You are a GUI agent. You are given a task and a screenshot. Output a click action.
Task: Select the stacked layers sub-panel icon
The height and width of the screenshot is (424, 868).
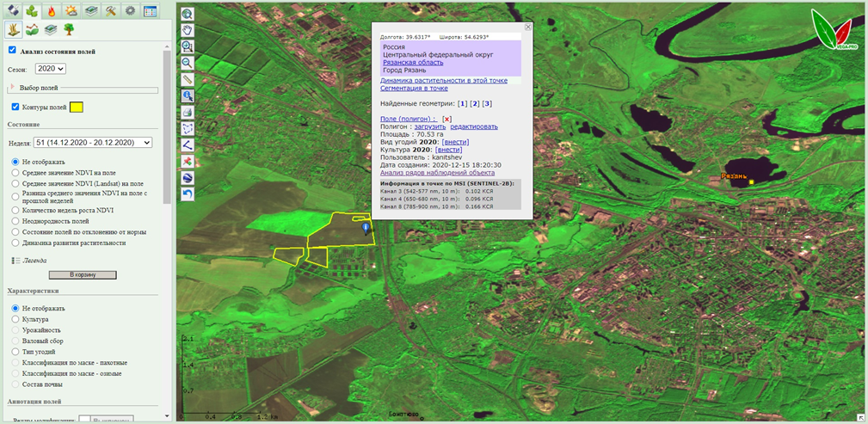51,29
